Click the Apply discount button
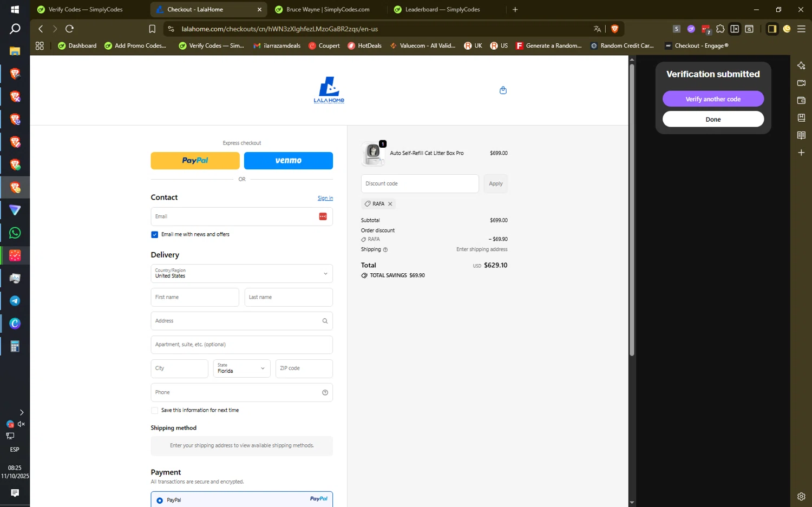 pos(495,183)
